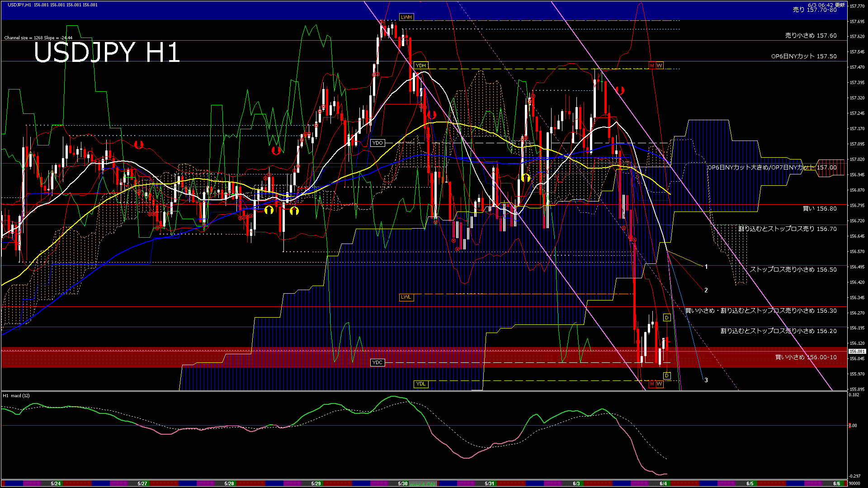
Task: Click the yellow D marker above the latest candles
Action: pos(667,318)
